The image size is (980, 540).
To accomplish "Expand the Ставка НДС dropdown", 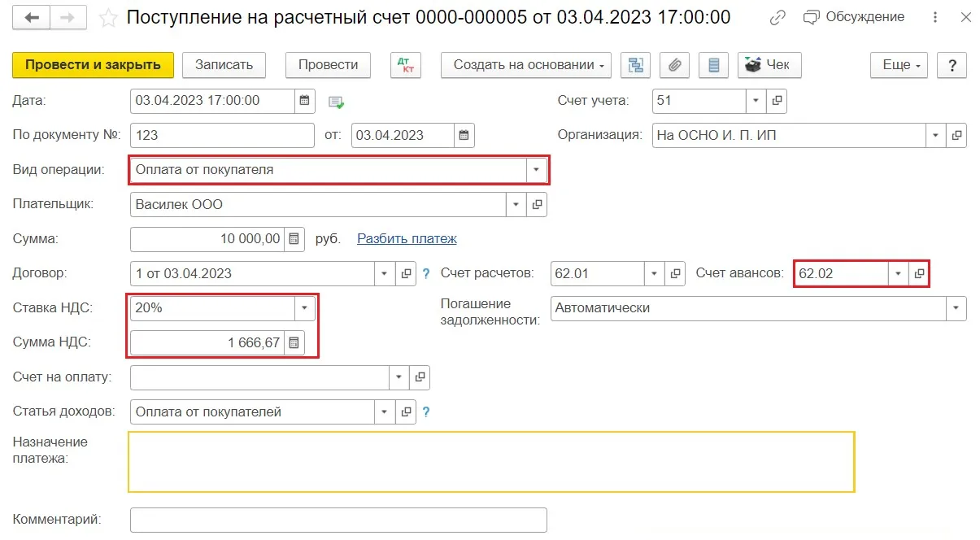I will click(304, 308).
